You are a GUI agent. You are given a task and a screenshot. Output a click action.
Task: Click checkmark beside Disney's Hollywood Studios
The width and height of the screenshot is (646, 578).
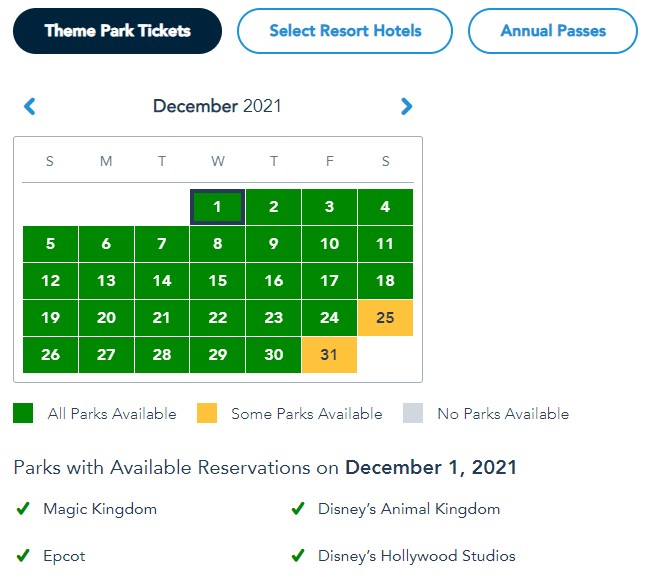pyautogui.click(x=298, y=556)
